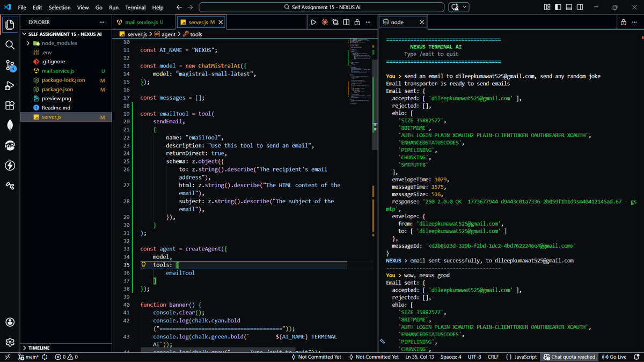This screenshot has height=362, width=644.
Task: Toggle Panel layout button
Action: pos(569,8)
